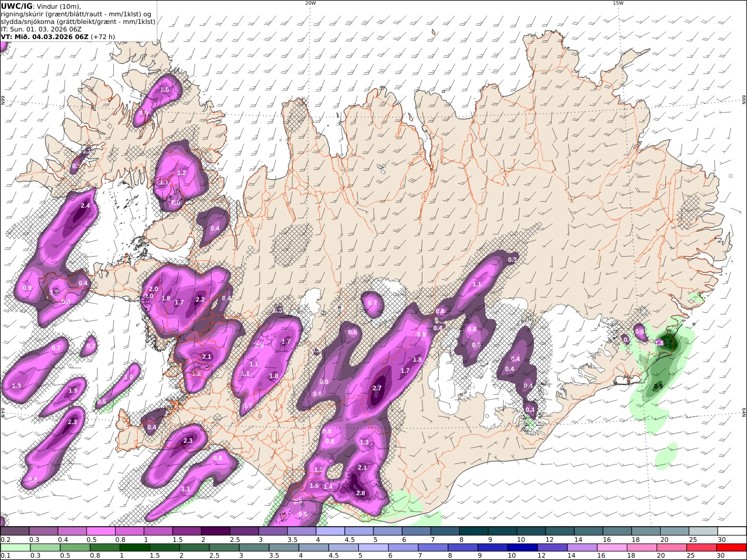Choose the 0.3 swatch in upper legend row

[43, 531]
